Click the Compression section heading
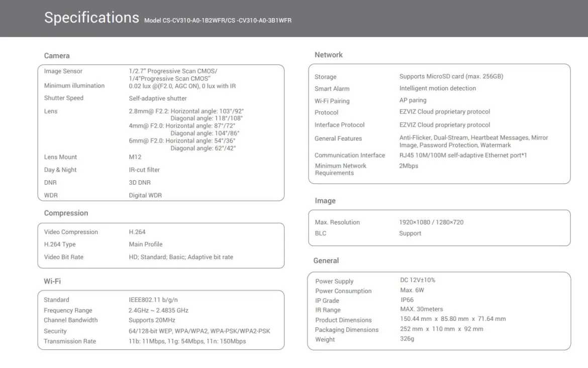588x368 pixels. click(66, 213)
